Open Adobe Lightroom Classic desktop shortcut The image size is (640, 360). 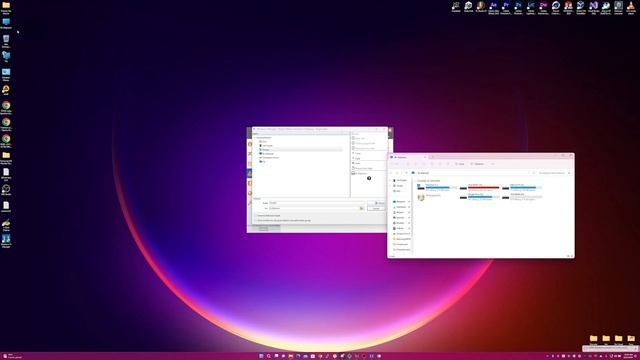[531, 7]
